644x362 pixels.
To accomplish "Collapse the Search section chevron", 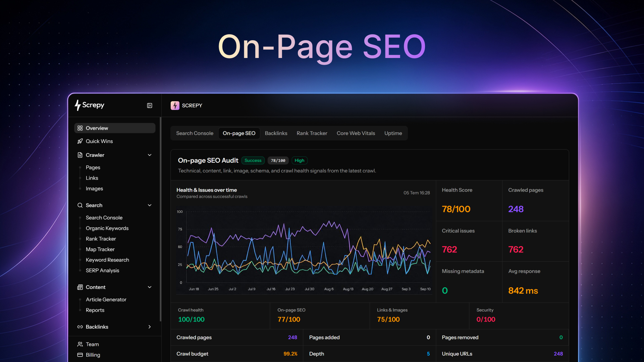I will click(150, 205).
